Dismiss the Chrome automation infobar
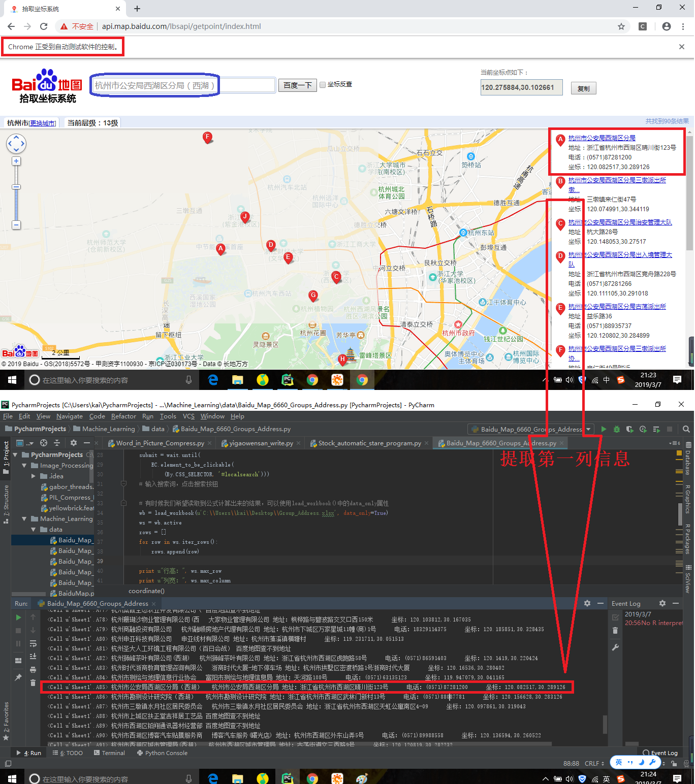This screenshot has height=784, width=695. (x=682, y=47)
